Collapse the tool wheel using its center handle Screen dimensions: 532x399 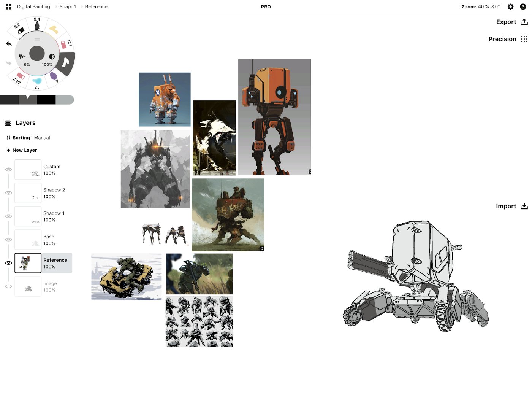37,39
